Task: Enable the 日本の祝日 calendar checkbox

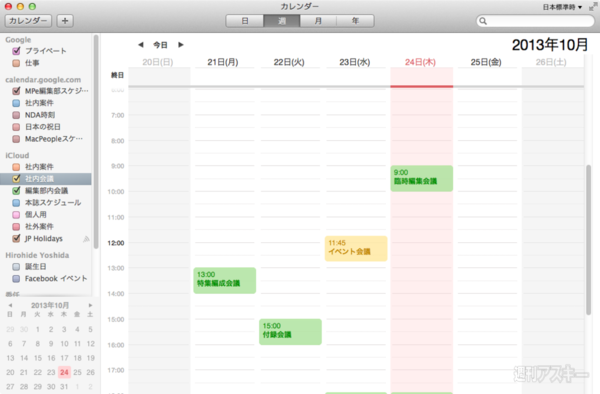Action: pyautogui.click(x=16, y=127)
